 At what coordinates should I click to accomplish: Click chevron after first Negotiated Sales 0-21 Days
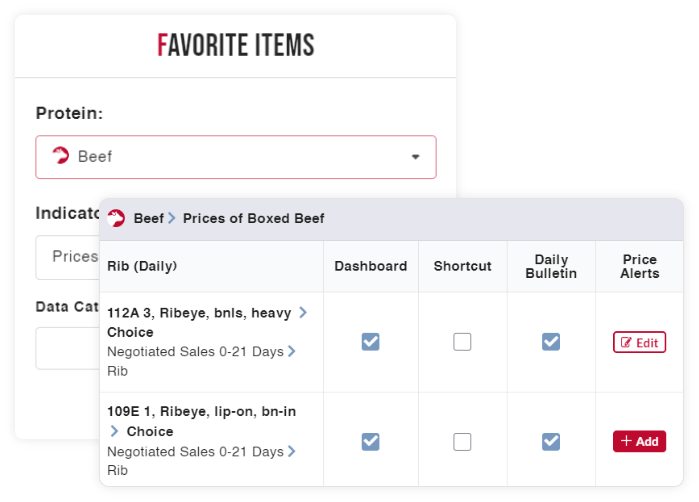tap(291, 351)
